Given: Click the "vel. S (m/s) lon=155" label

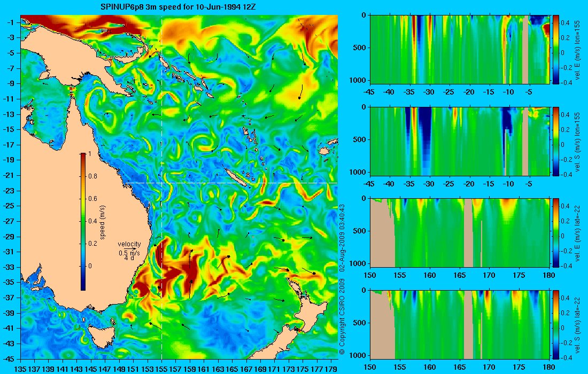Looking at the screenshot, I should (x=578, y=142).
